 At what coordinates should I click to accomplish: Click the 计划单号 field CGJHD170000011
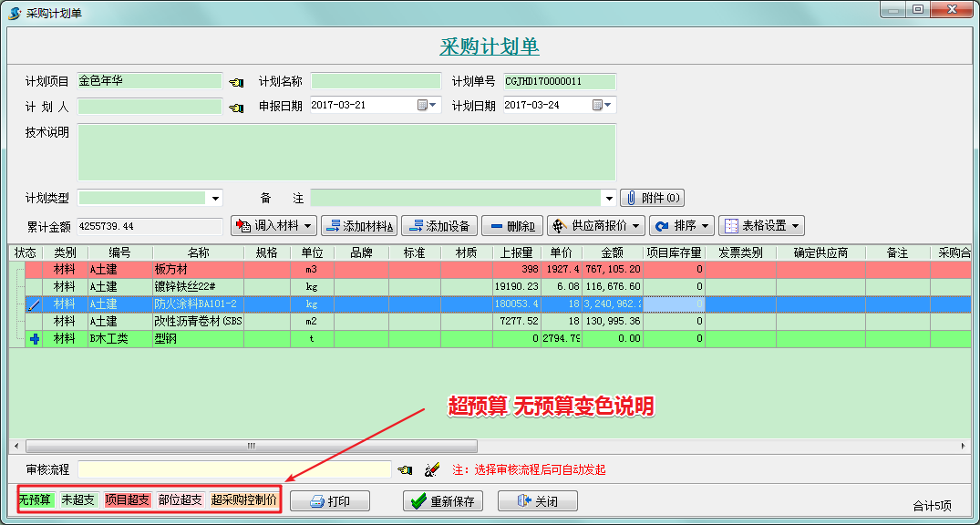[x=560, y=81]
